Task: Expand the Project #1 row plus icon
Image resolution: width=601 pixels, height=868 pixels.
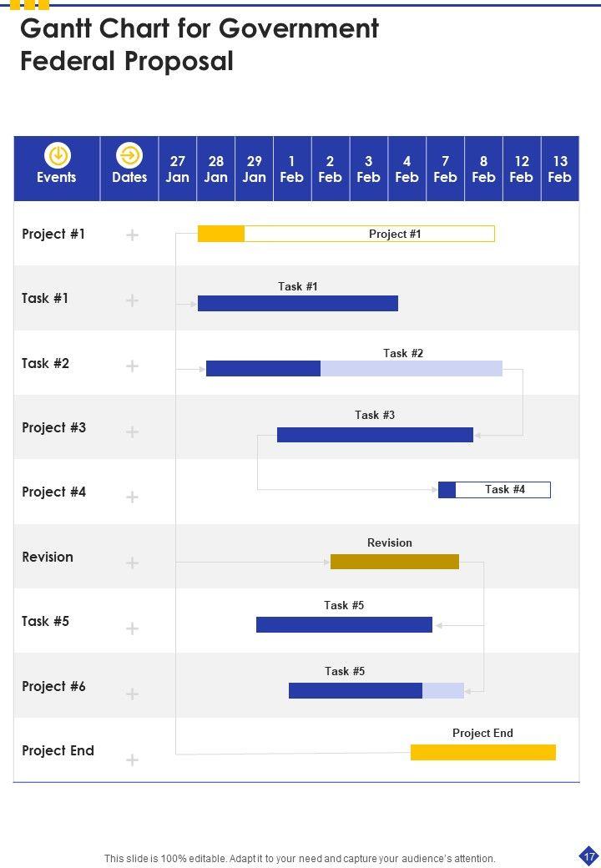Action: coord(132,235)
